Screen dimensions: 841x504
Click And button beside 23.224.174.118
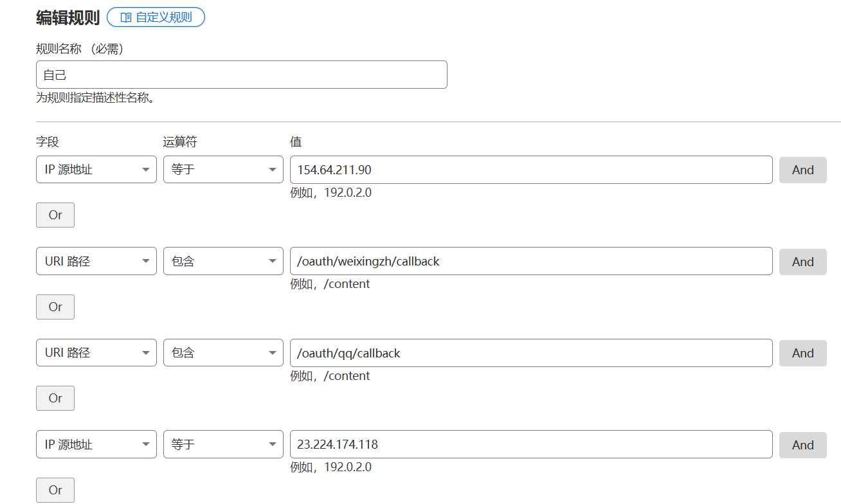803,445
